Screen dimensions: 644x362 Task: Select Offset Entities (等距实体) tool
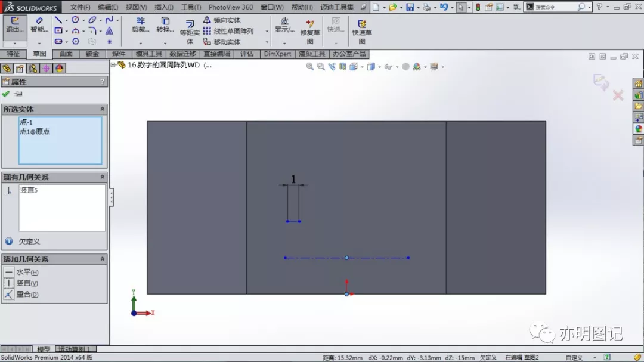(x=190, y=32)
